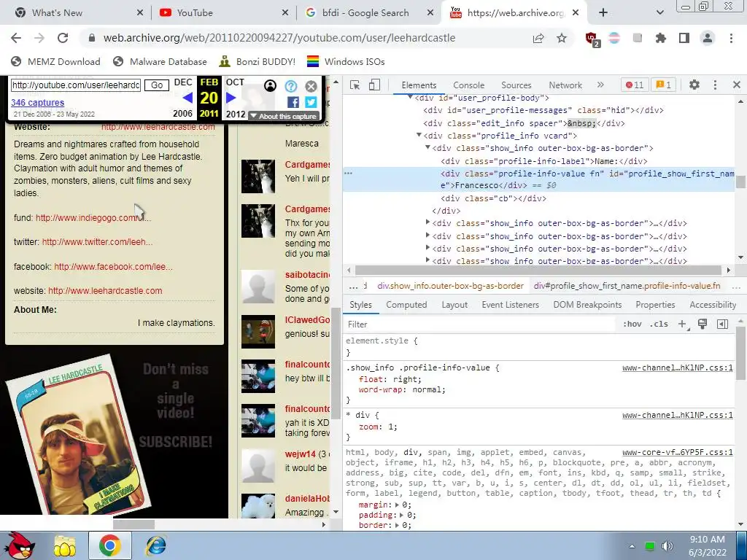
Task: Share this page icon in address bar
Action: point(538,38)
